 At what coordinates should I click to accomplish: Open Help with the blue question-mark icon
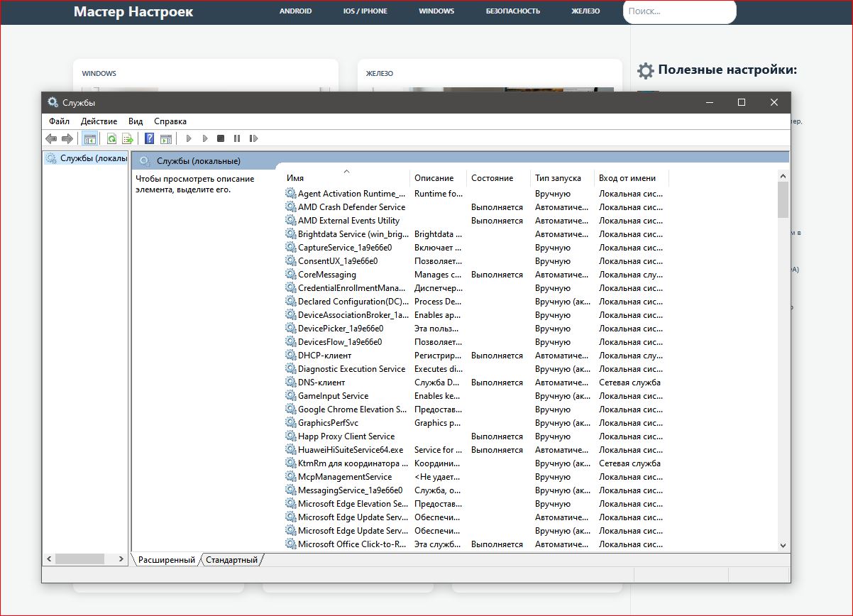coord(150,138)
